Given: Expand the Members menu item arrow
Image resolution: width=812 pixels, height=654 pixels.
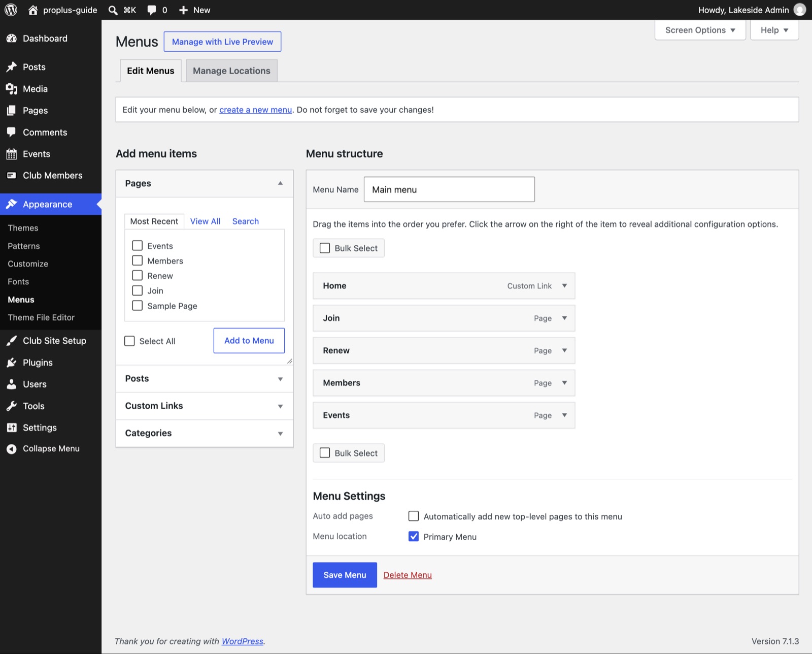Looking at the screenshot, I should tap(564, 383).
